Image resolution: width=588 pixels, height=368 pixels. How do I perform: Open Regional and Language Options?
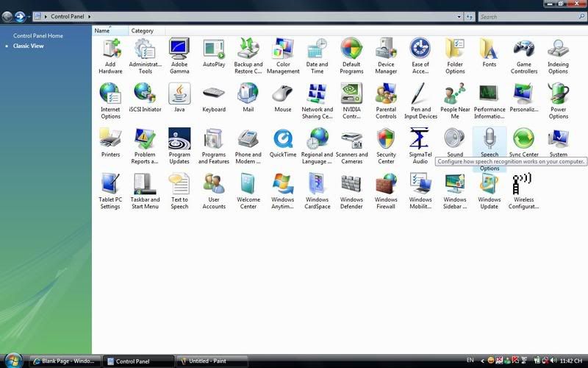[x=318, y=146]
